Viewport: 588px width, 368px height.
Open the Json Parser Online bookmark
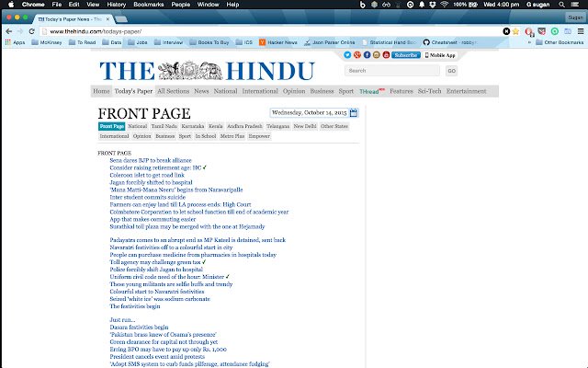[329, 42]
